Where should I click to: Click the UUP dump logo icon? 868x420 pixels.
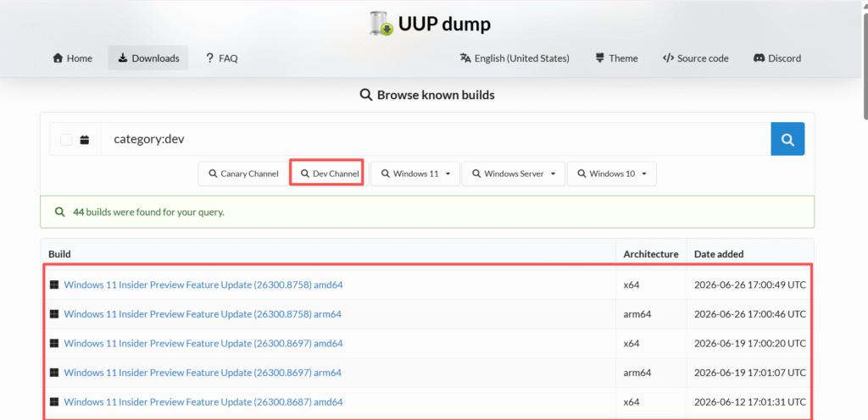(381, 23)
